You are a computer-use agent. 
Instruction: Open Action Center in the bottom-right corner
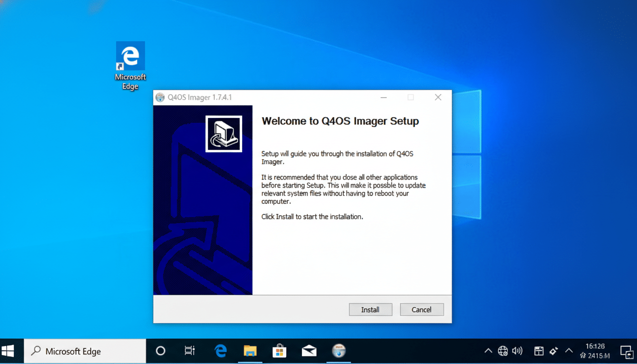(627, 352)
